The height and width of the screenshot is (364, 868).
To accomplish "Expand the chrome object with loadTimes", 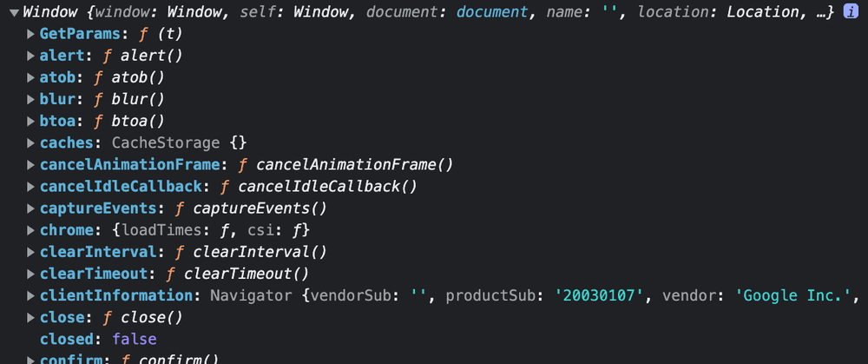I will pyautogui.click(x=31, y=230).
